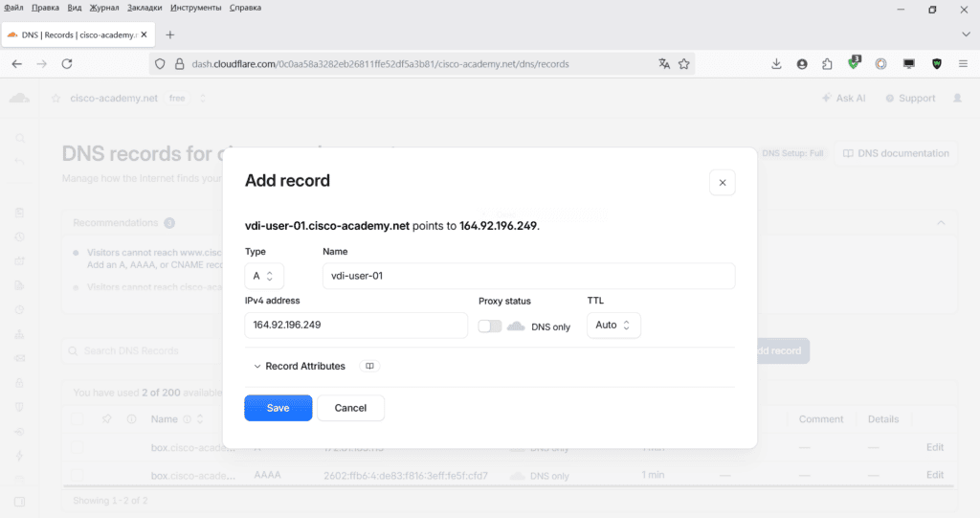This screenshot has width=980, height=518.
Task: Edit the box.cisco-academy AAAA record
Action: (935, 475)
